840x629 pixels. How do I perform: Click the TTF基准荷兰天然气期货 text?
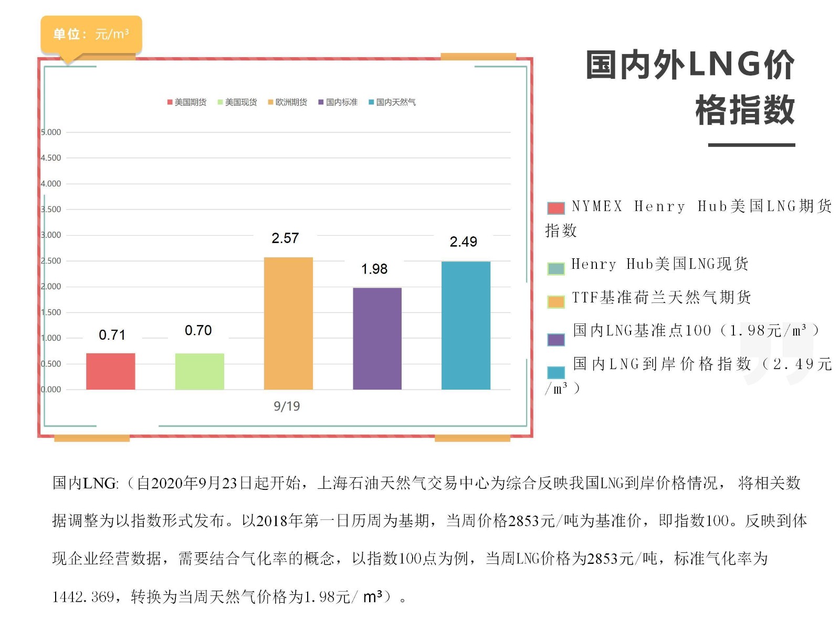pos(661,298)
